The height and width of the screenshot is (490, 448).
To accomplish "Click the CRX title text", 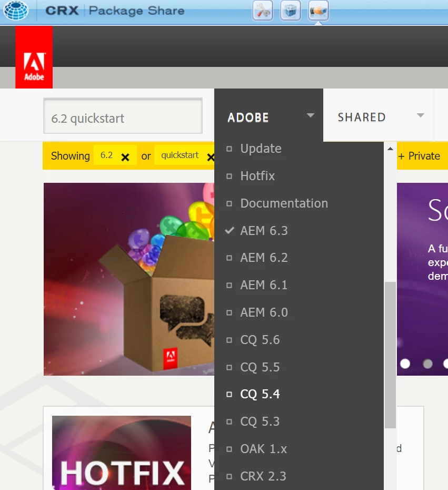I will click(x=62, y=11).
